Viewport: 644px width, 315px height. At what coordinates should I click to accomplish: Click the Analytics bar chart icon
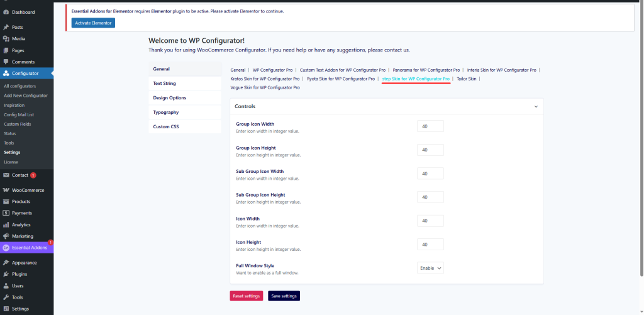6,224
